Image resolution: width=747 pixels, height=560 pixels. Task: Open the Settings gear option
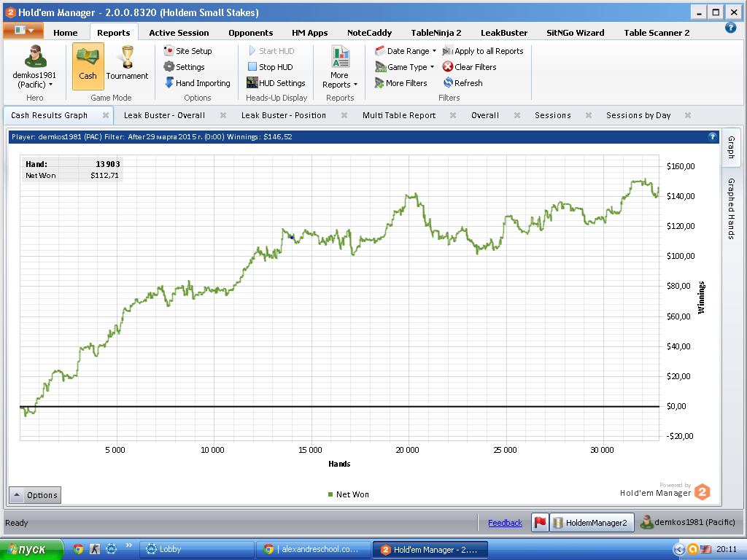coord(184,67)
